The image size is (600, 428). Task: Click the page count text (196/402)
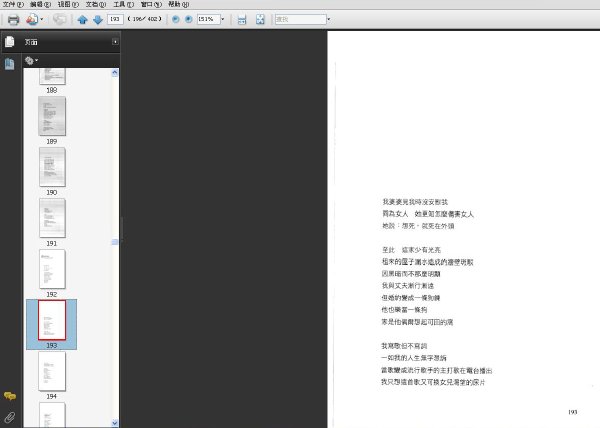tap(145, 19)
